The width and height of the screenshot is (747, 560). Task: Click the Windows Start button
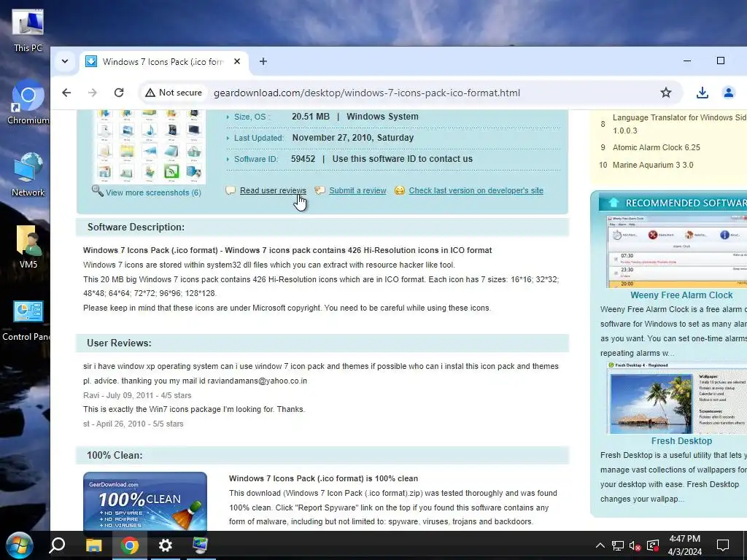(x=20, y=545)
